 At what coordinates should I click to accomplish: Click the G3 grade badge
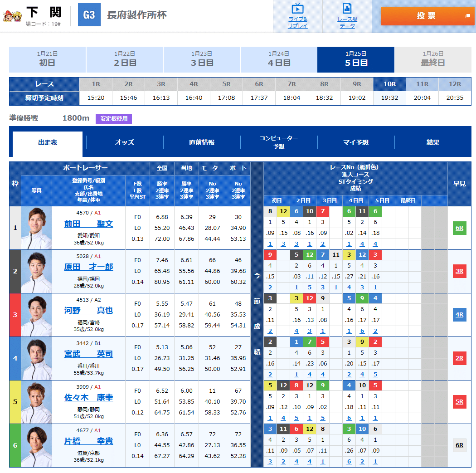pyautogui.click(x=89, y=15)
